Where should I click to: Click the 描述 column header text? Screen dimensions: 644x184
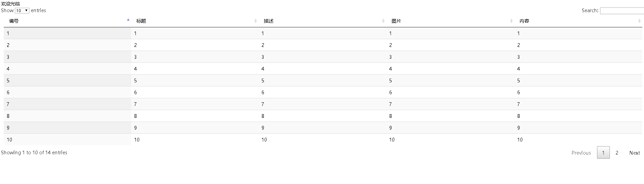(269, 21)
